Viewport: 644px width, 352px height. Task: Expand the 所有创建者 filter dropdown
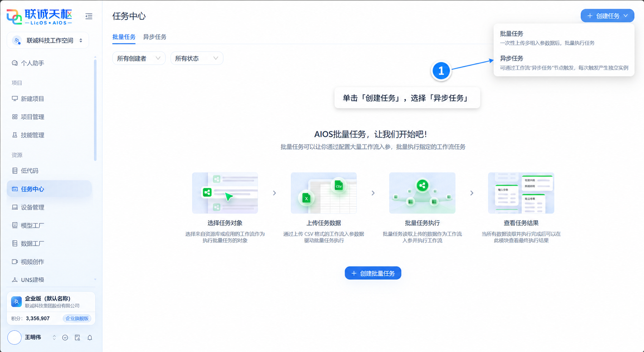(139, 58)
